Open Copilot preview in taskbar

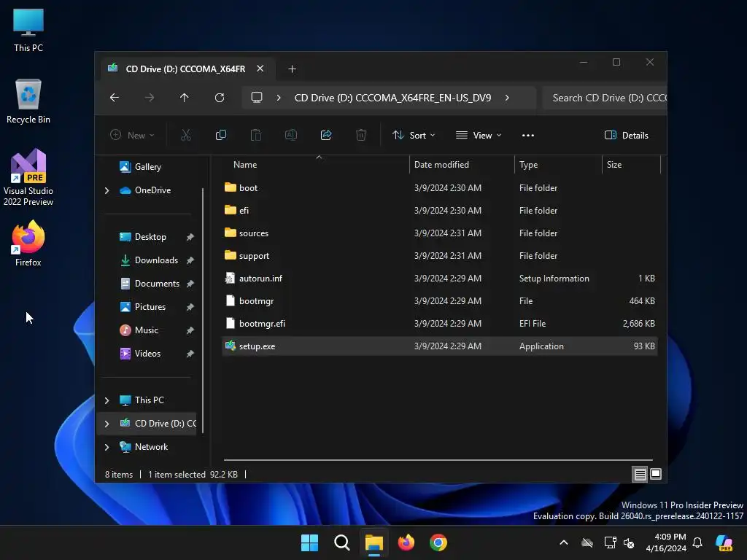click(x=724, y=542)
